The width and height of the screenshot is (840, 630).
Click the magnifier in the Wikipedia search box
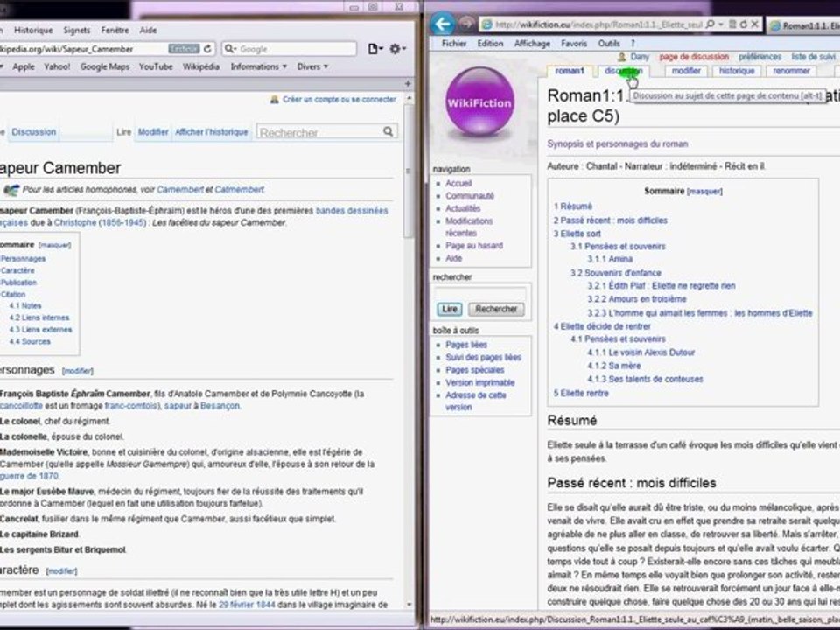(x=388, y=131)
